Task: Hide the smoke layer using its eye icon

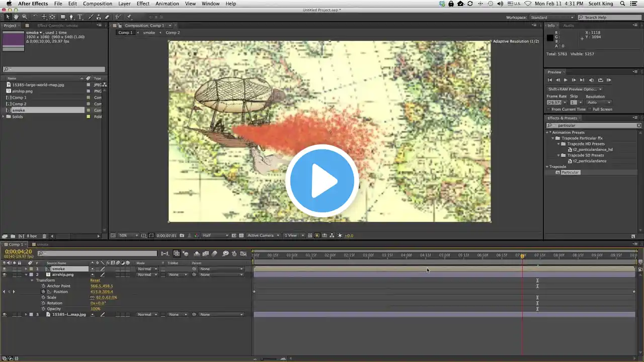Action: (4, 269)
